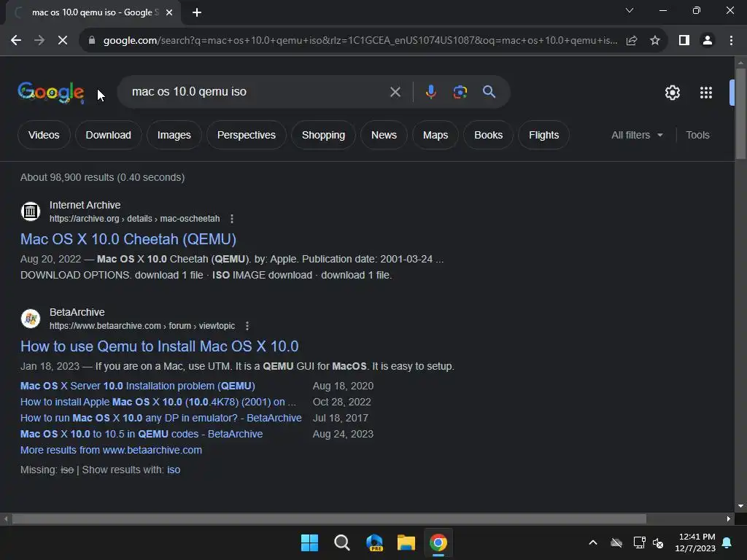Stop loading the page

point(63,41)
